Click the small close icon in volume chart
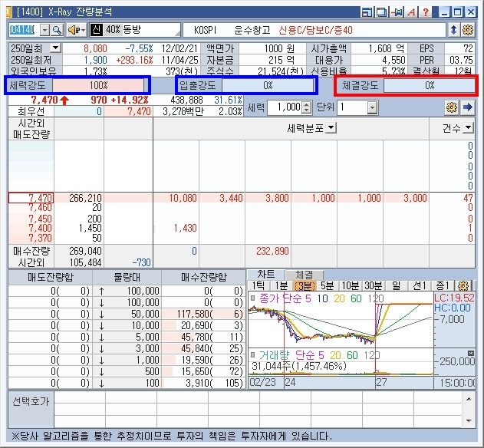484x448 pixels. tap(471, 353)
